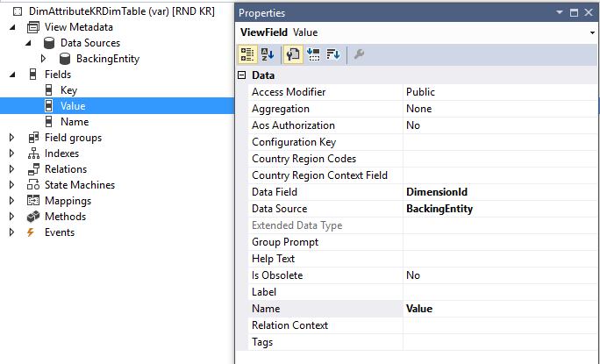Screen dimensions: 600x364
Task: Click the Categorized view icon in Properties toolbar
Action: click(x=247, y=54)
